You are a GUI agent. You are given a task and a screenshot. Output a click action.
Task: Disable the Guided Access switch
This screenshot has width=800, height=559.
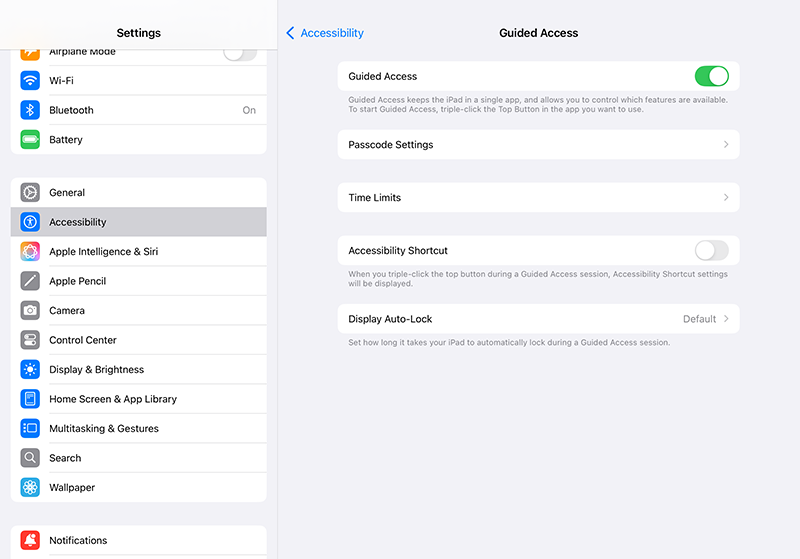point(711,76)
